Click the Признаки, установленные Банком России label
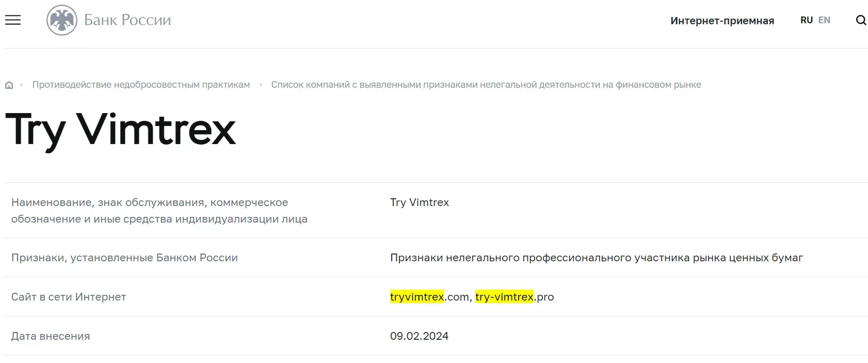Screen dimensions: 868x363 pos(124,258)
